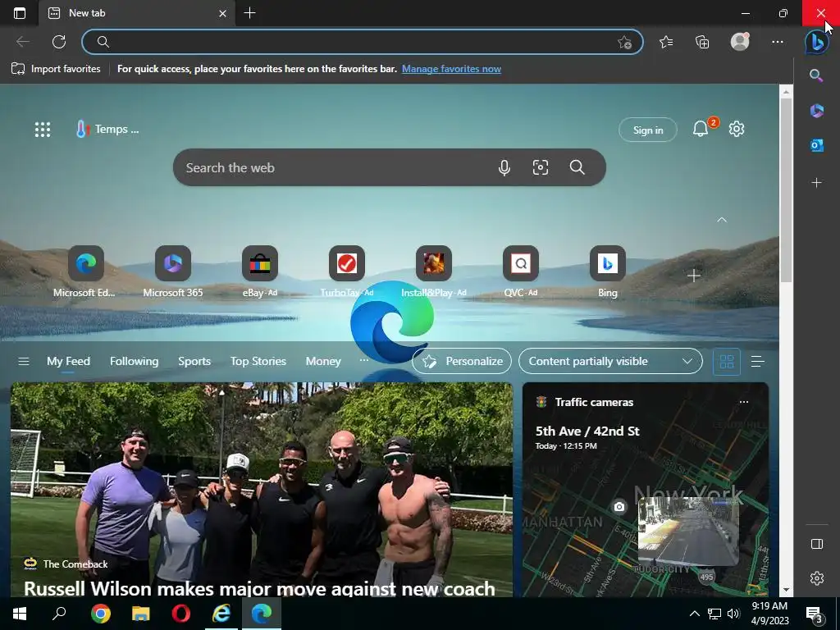Open Chrome from taskbar
Viewport: 840px width, 630px height.
(100, 614)
